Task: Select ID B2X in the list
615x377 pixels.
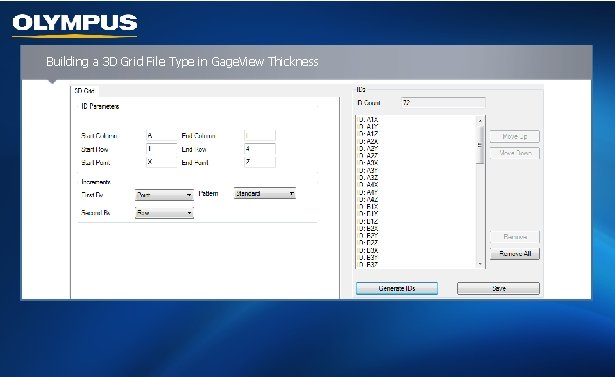Action: coord(368,229)
